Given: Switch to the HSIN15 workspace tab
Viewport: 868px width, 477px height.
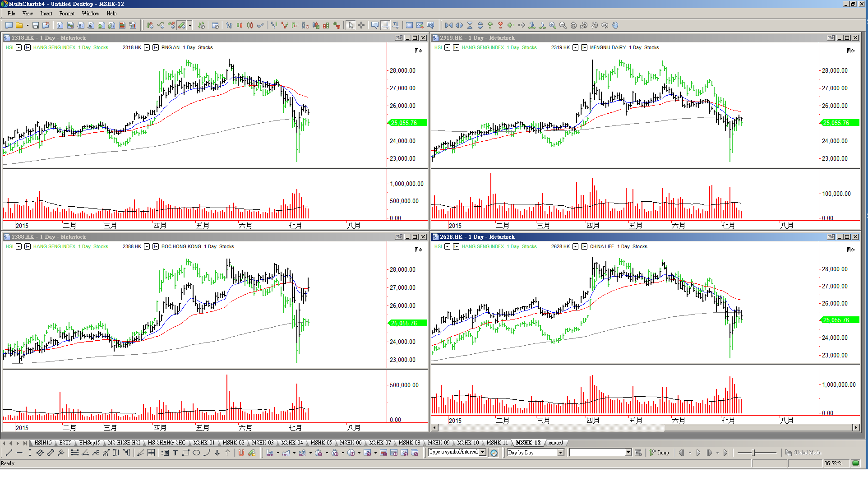Looking at the screenshot, I should [x=43, y=443].
